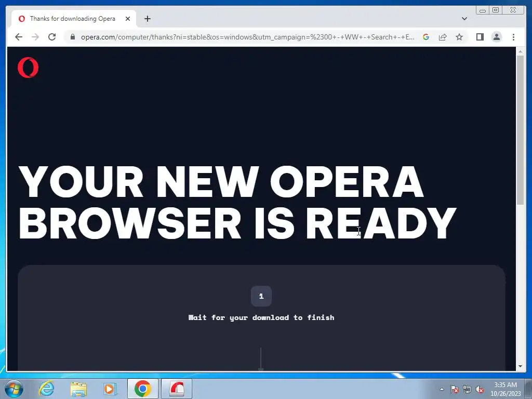
Task: Click the vertical scrollbar thumb
Action: 520,129
